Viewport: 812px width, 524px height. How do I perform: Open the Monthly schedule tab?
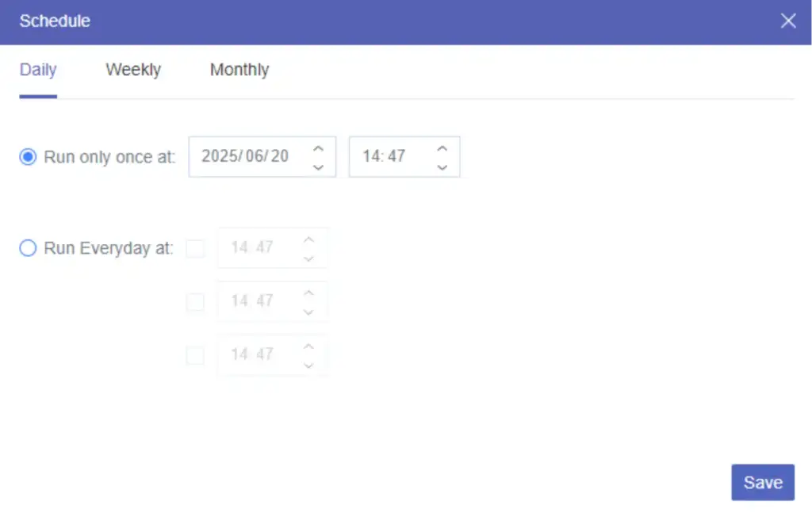pyautogui.click(x=239, y=70)
